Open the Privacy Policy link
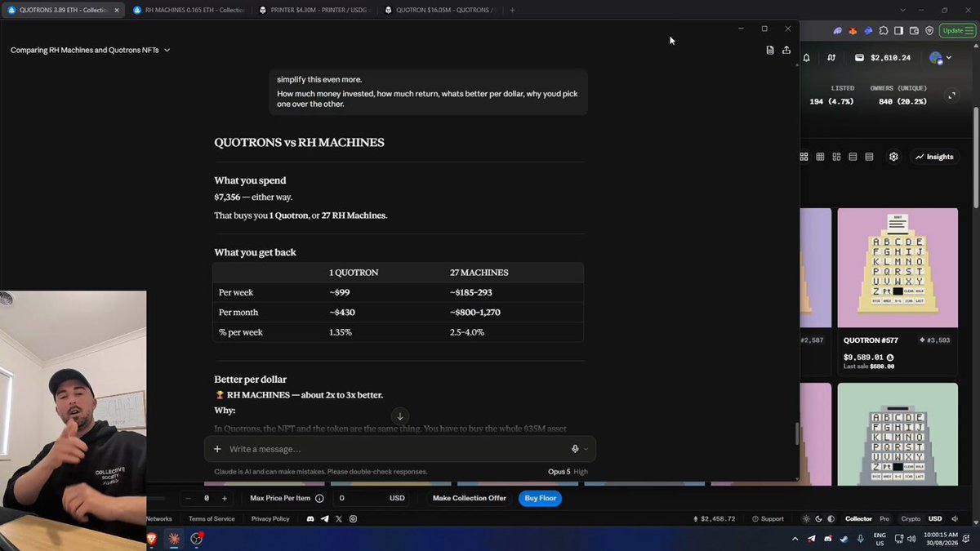The height and width of the screenshot is (551, 980). coord(270,519)
